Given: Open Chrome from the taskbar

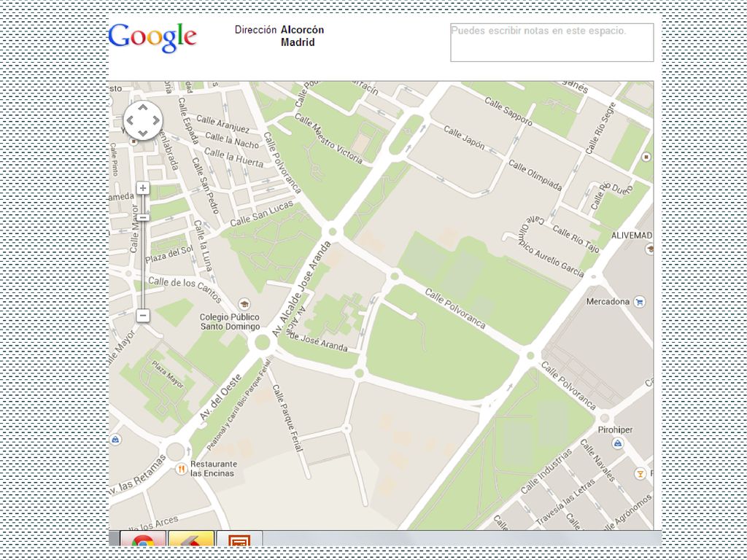Looking at the screenshot, I should [143, 539].
